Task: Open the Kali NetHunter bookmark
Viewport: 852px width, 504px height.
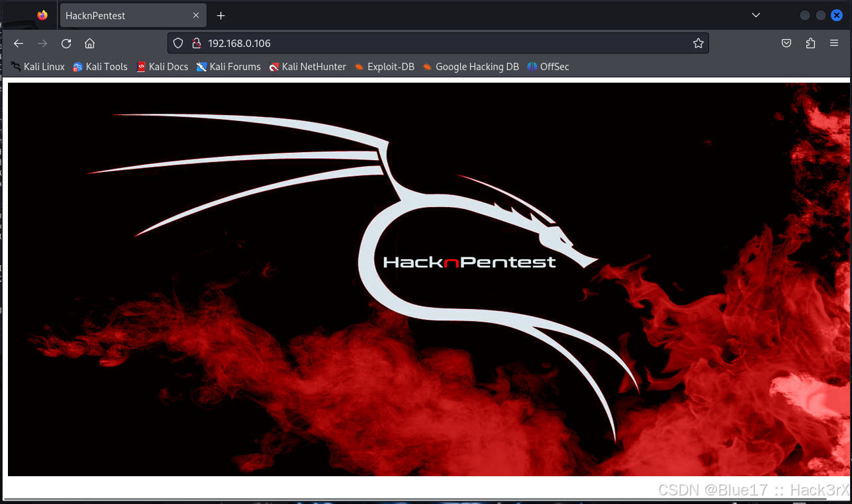Action: pyautogui.click(x=307, y=66)
